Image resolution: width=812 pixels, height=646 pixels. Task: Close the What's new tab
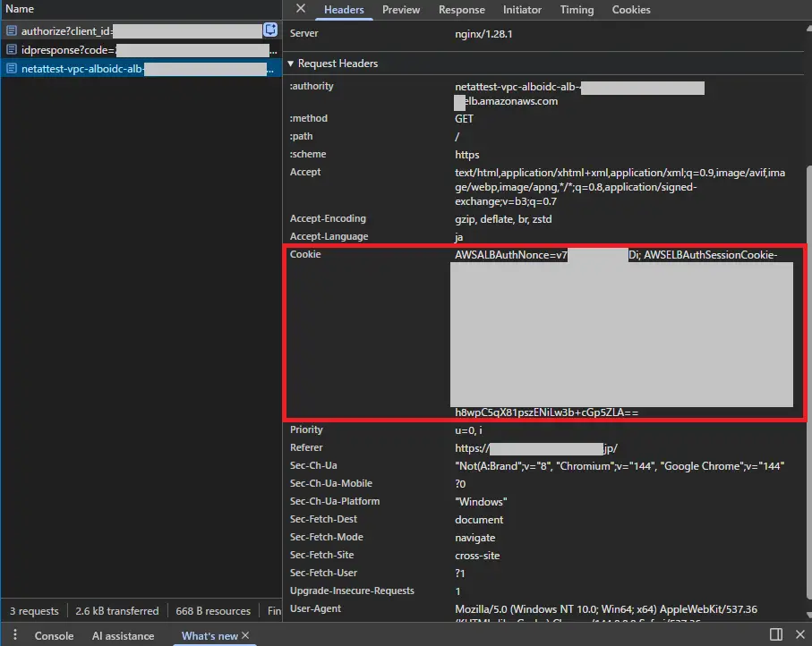coord(245,635)
